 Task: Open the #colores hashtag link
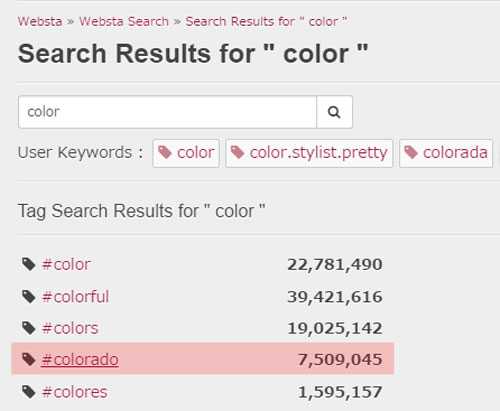(75, 392)
